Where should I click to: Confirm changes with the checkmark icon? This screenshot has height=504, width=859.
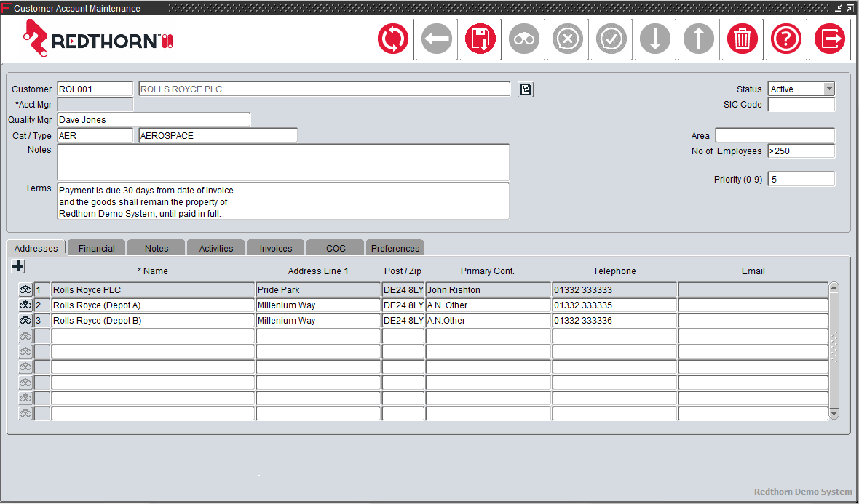tap(611, 39)
